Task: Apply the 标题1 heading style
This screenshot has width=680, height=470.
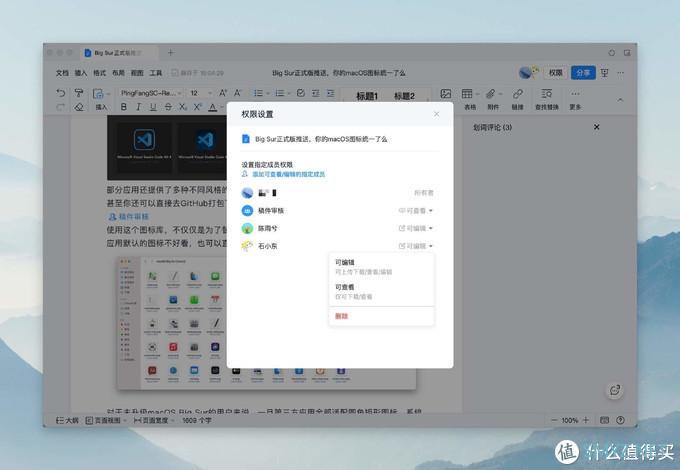Action: [x=367, y=96]
